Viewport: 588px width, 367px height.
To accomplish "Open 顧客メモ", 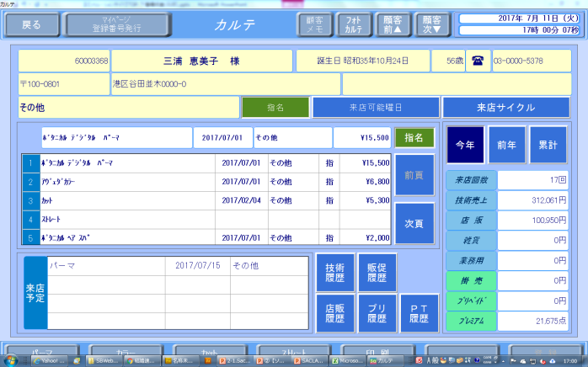I will tap(314, 24).
